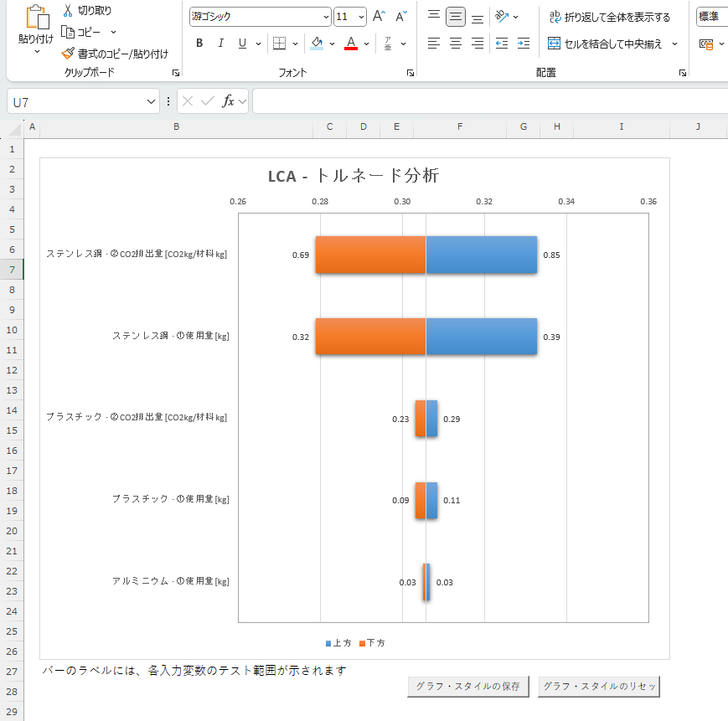Viewport: 728px width, 721px height.
Task: Select column F header
Action: coord(460,126)
